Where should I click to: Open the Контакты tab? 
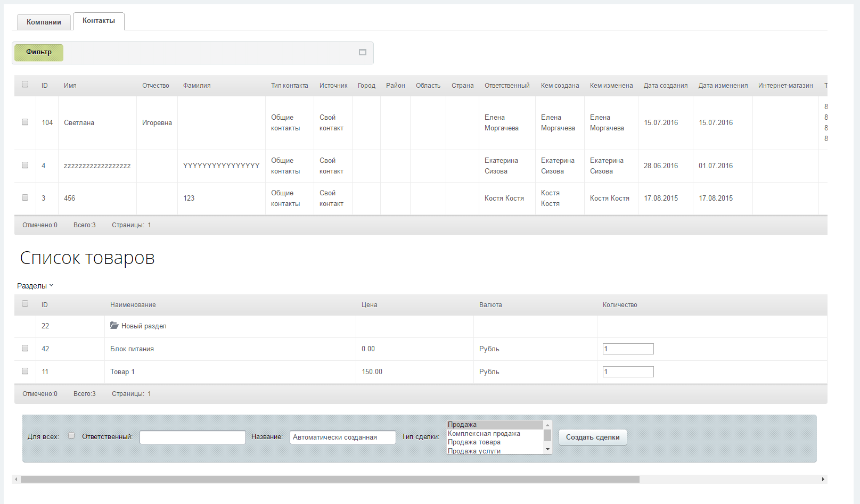click(x=99, y=21)
